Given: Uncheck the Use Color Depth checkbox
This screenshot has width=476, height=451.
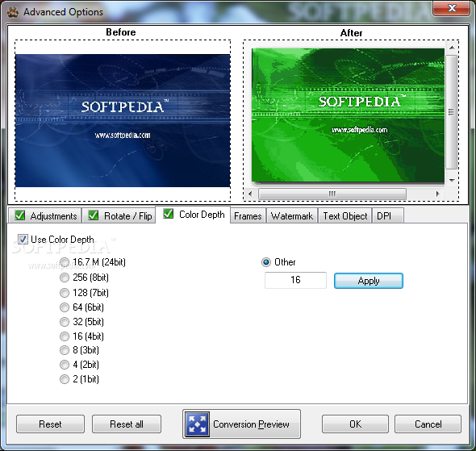Looking at the screenshot, I should [x=23, y=239].
